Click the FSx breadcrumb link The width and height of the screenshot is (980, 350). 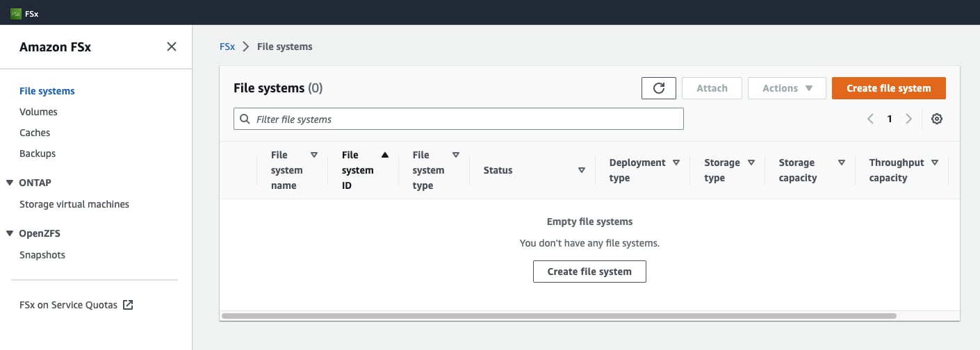click(227, 47)
